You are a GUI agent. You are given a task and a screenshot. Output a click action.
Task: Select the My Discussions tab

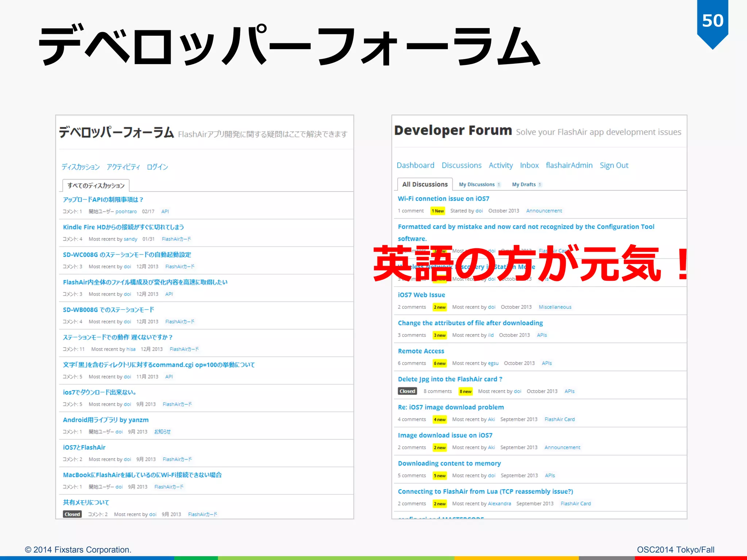(480, 184)
